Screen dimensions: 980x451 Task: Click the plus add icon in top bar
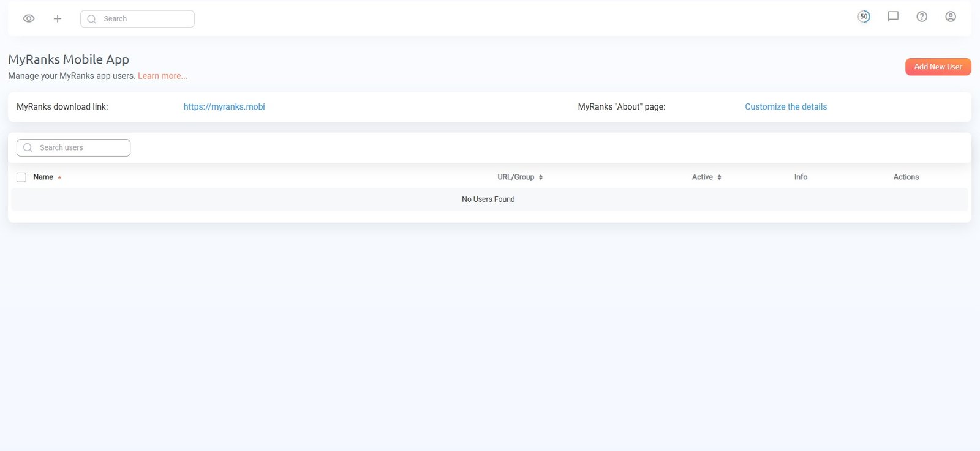click(x=58, y=18)
